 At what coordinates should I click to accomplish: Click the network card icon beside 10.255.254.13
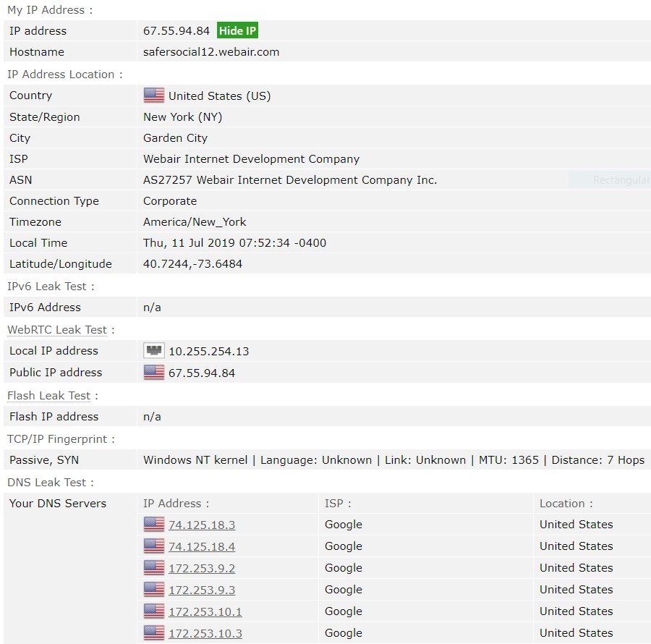pos(154,351)
